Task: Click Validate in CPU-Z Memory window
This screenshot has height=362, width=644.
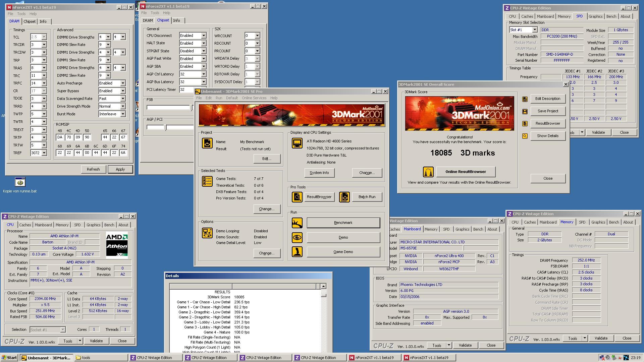Action: 601,338
